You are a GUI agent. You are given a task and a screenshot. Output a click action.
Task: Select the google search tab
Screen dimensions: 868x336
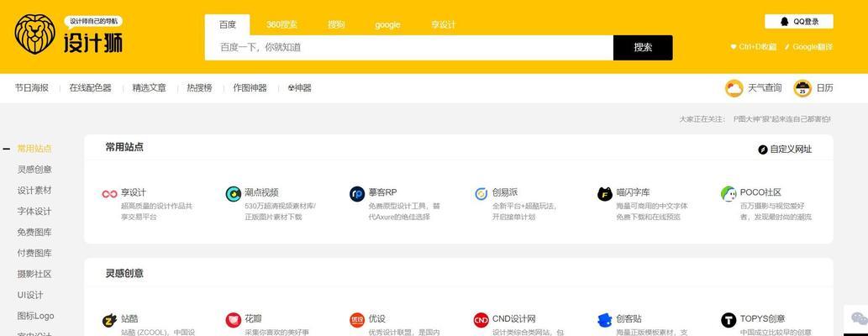tap(387, 25)
